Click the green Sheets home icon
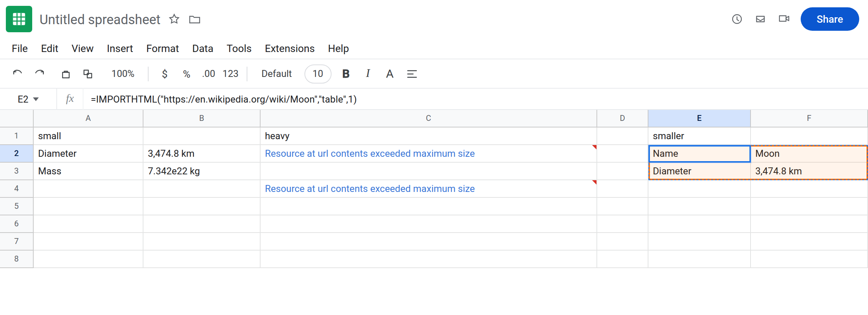 coord(19,19)
